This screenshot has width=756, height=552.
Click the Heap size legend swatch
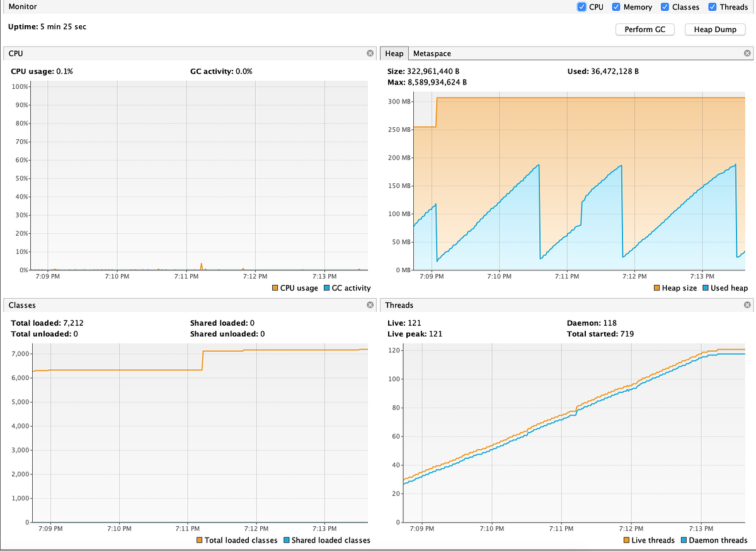point(656,288)
